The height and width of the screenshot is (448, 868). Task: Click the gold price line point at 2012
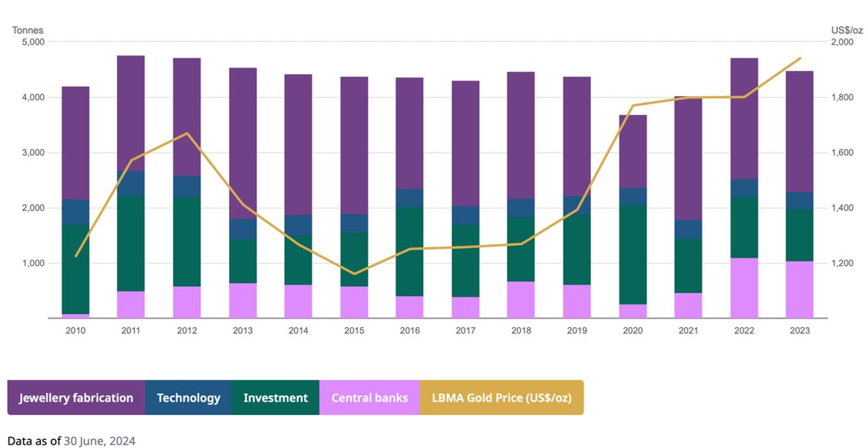(187, 134)
